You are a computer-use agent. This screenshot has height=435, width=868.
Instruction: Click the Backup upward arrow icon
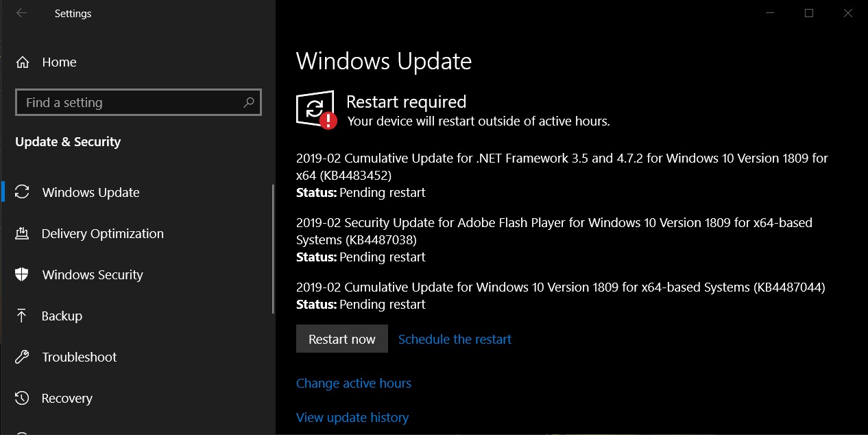click(x=22, y=316)
